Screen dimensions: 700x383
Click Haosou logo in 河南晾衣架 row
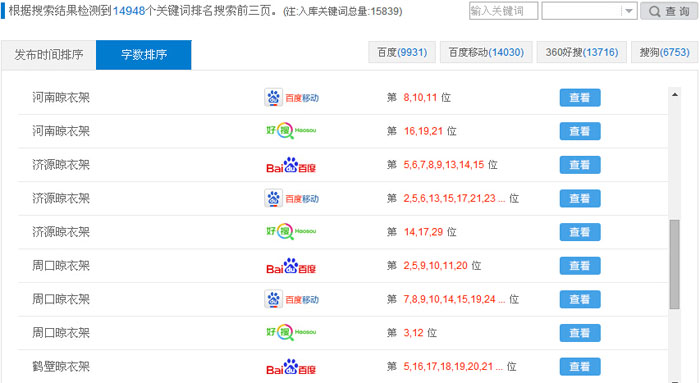(x=291, y=131)
